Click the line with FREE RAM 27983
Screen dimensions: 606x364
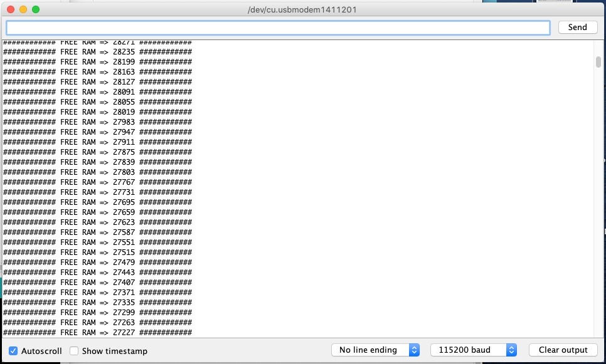click(x=97, y=122)
